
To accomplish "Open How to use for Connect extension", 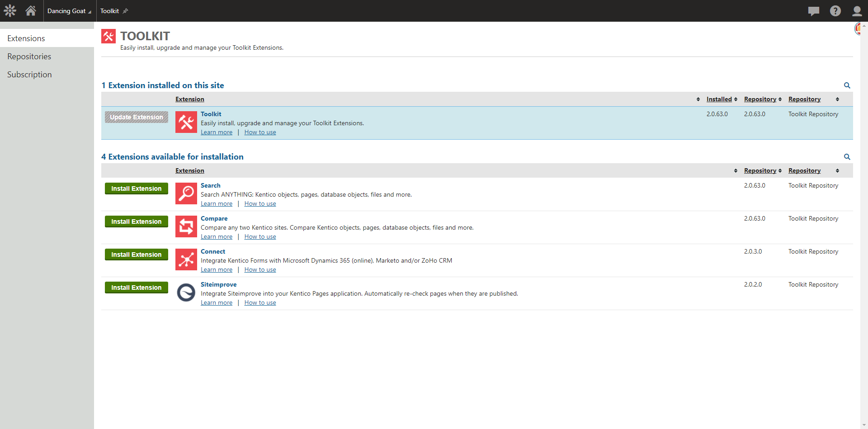I will tap(260, 270).
